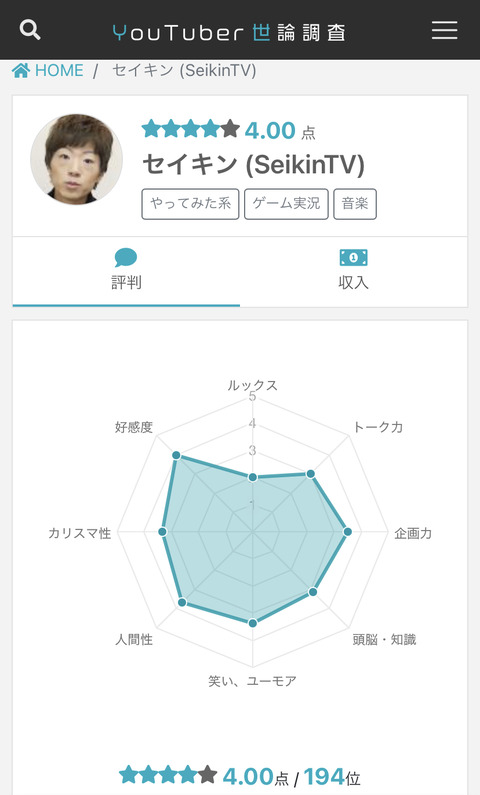Open the search magnifier icon
Image resolution: width=480 pixels, height=795 pixels.
click(30, 30)
